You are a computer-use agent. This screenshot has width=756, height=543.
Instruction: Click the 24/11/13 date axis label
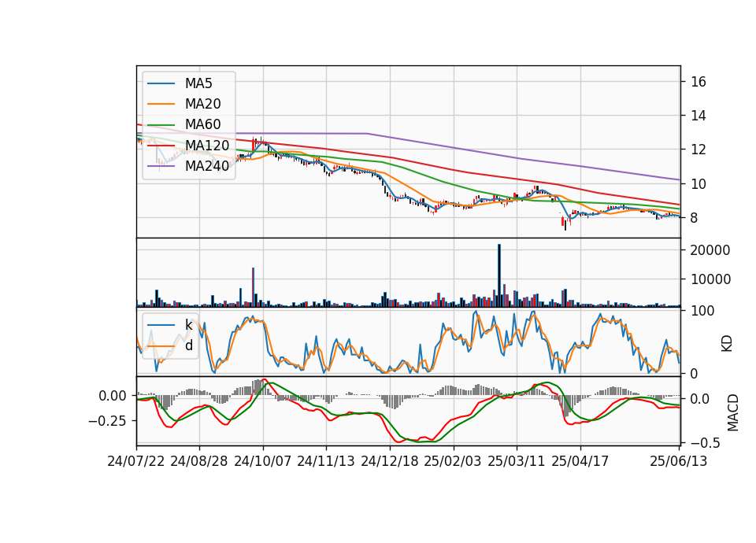[326, 461]
